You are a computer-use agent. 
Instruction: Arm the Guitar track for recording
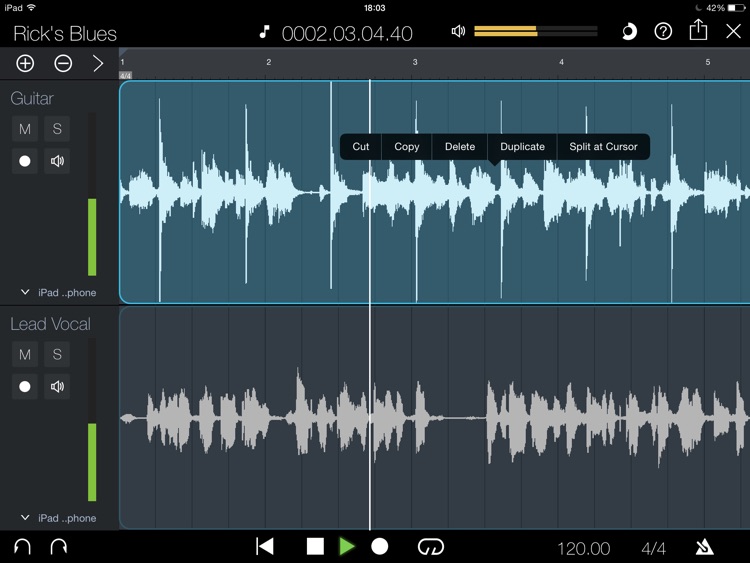coord(25,161)
